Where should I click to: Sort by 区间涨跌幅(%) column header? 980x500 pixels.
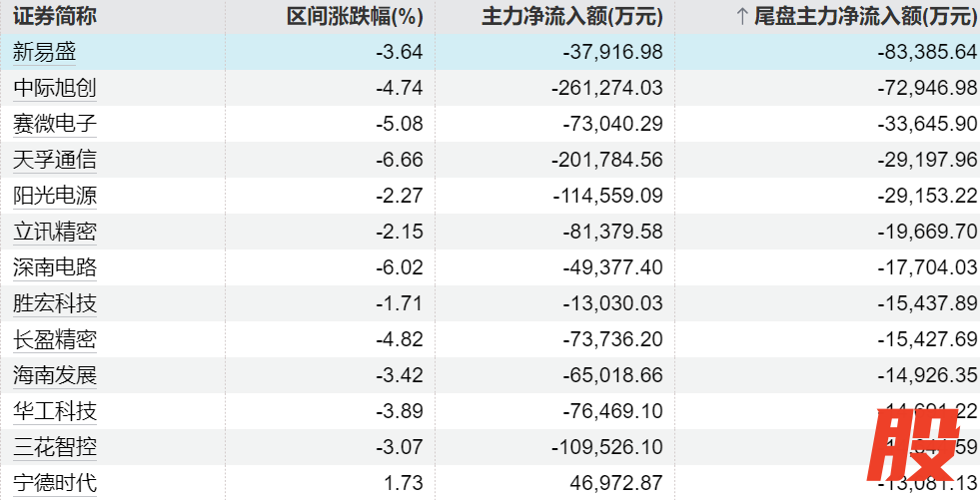[x=355, y=16]
